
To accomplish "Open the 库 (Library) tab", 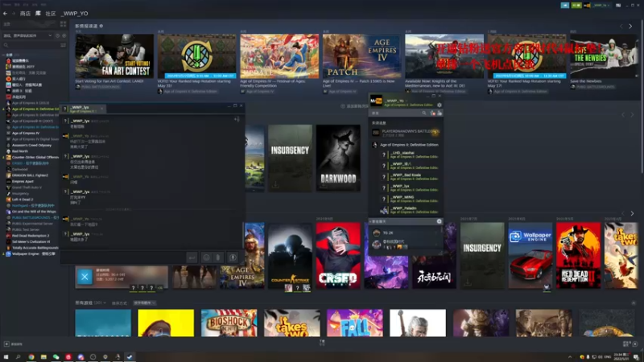I will click(38, 14).
